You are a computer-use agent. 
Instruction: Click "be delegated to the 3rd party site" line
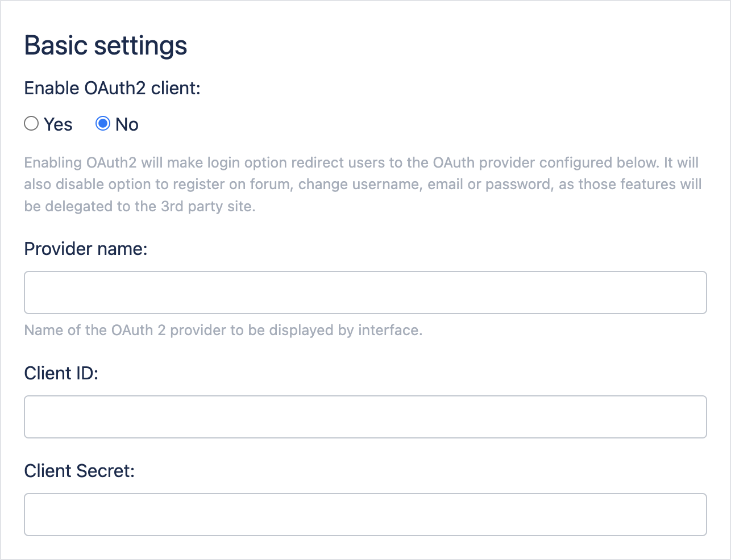click(140, 206)
